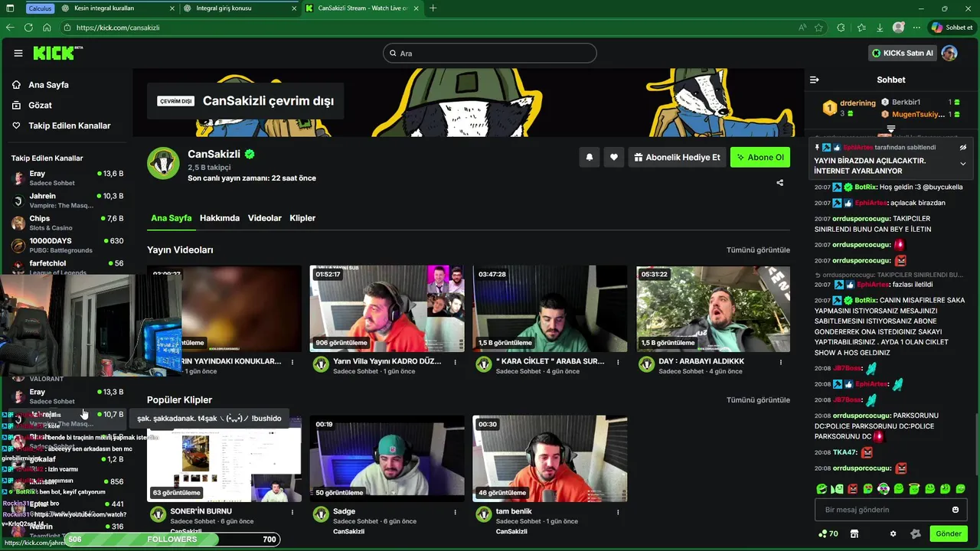Click Tümünü görüntüle for Yayın Videoları
Image resolution: width=980 pixels, height=551 pixels.
(758, 250)
